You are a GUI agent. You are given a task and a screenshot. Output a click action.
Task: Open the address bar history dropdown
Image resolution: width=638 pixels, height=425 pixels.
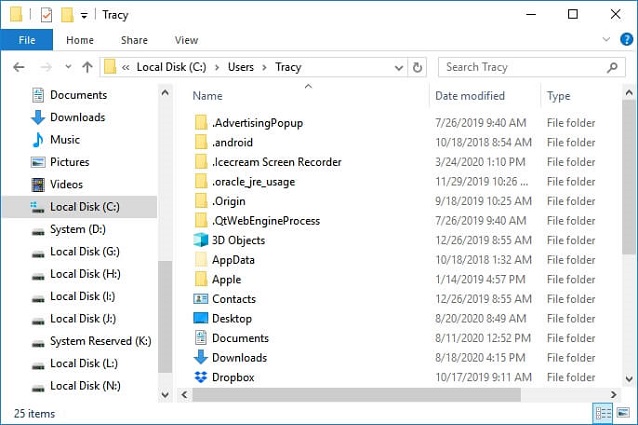coord(399,68)
